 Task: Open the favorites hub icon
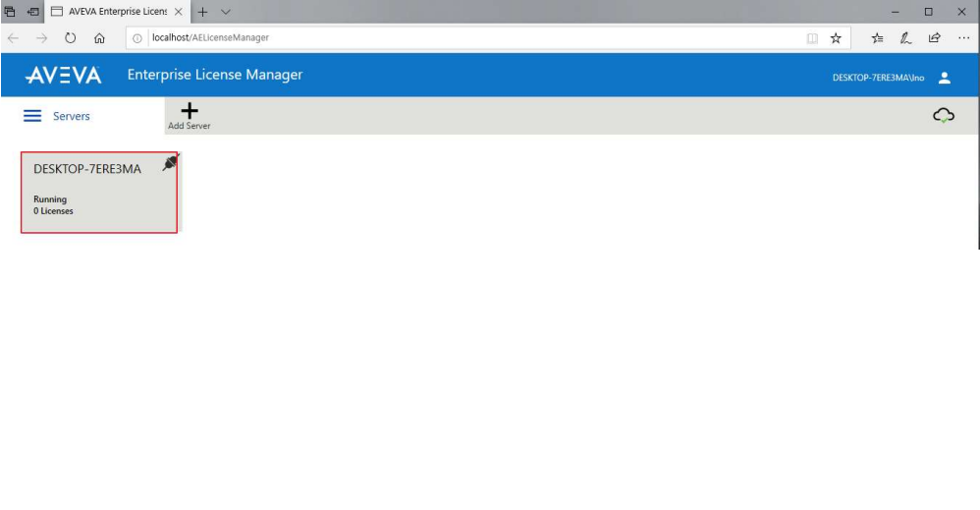[878, 38]
